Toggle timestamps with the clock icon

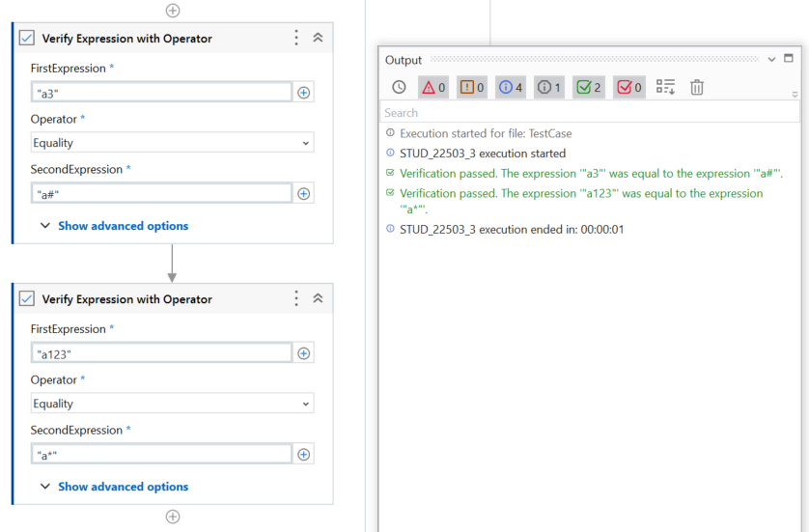point(399,87)
